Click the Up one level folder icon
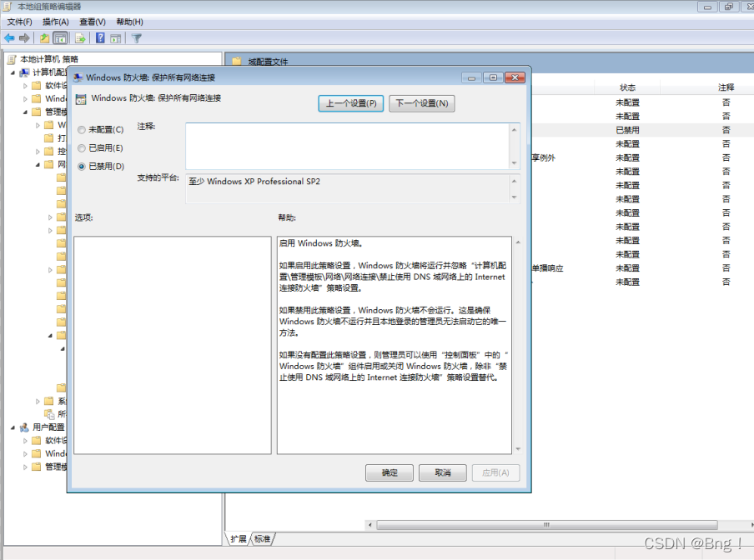 tap(44, 38)
